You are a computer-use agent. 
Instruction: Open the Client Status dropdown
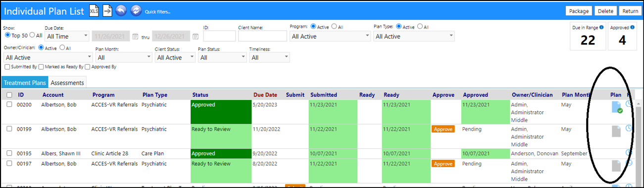click(175, 57)
